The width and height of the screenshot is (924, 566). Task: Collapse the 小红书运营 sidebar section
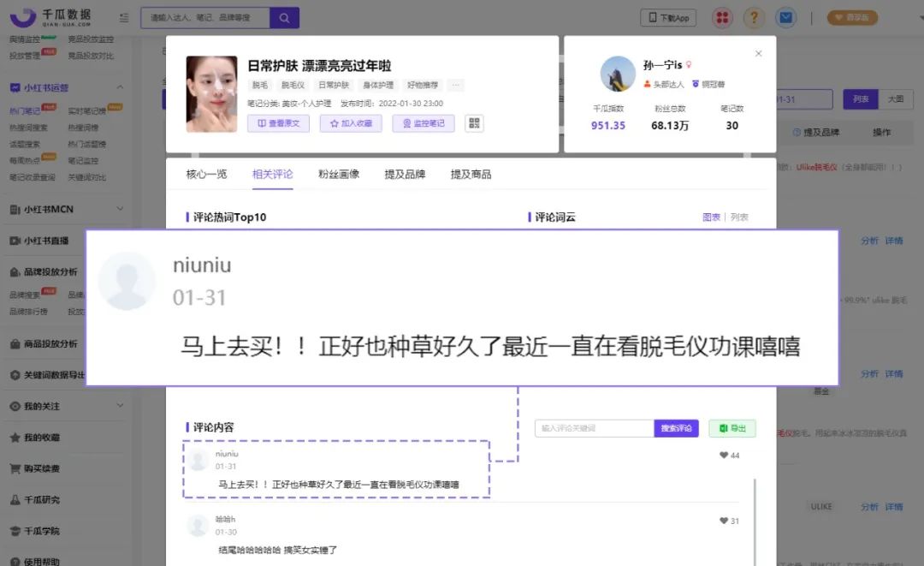pos(120,86)
